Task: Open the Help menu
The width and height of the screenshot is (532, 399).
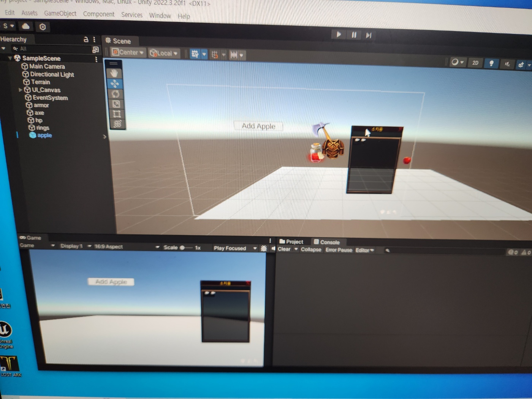Action: coord(184,16)
